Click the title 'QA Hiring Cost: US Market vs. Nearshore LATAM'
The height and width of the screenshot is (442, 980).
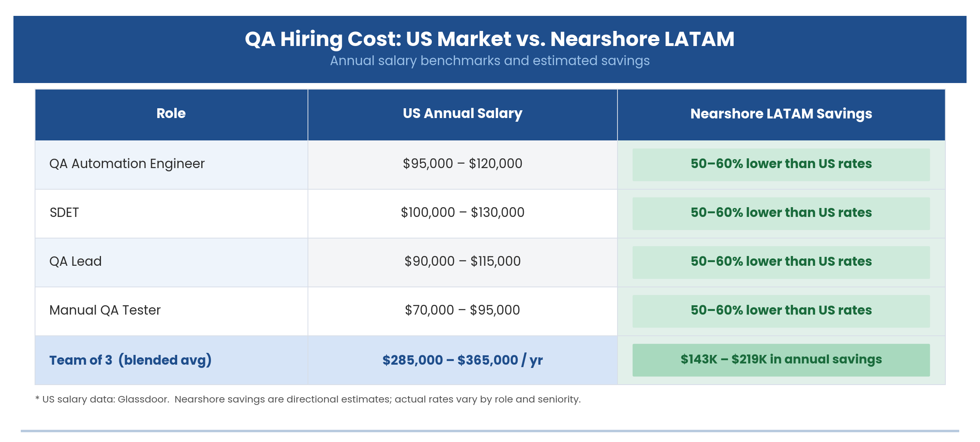coord(490,39)
